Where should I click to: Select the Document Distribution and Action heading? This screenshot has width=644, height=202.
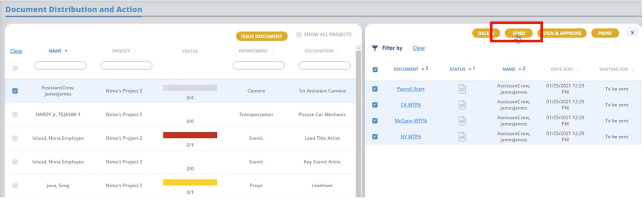(74, 9)
